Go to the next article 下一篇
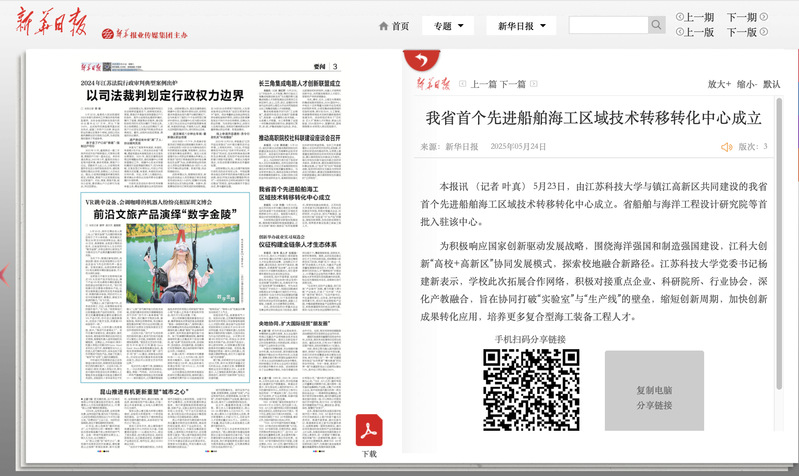The width and height of the screenshot is (799, 476). (x=512, y=85)
